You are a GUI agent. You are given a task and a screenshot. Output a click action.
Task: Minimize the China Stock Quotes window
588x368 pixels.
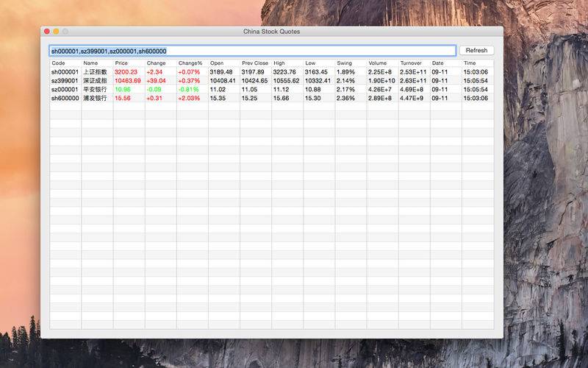coord(56,32)
